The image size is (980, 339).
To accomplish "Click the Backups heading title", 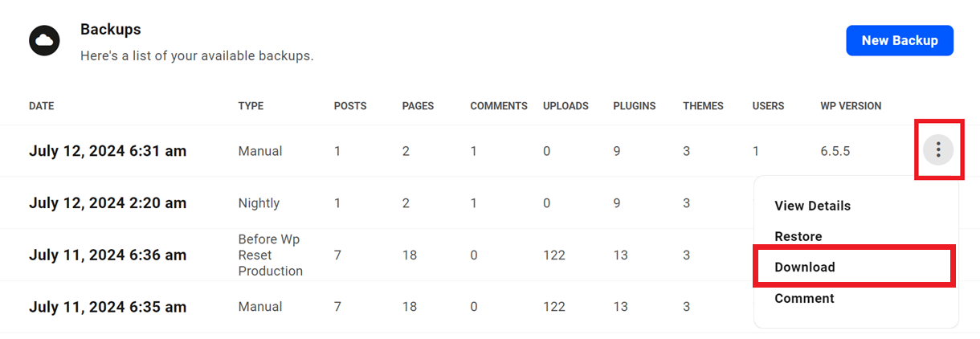I will [110, 30].
